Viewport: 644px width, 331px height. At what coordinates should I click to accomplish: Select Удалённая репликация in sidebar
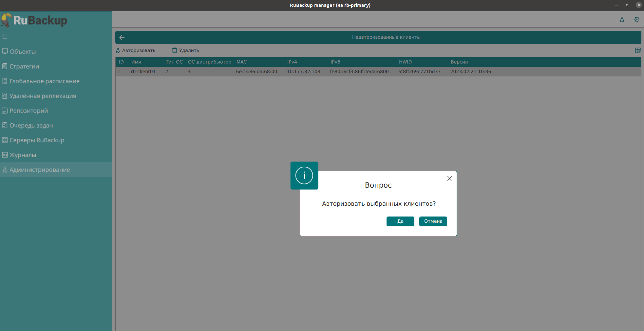[x=43, y=96]
